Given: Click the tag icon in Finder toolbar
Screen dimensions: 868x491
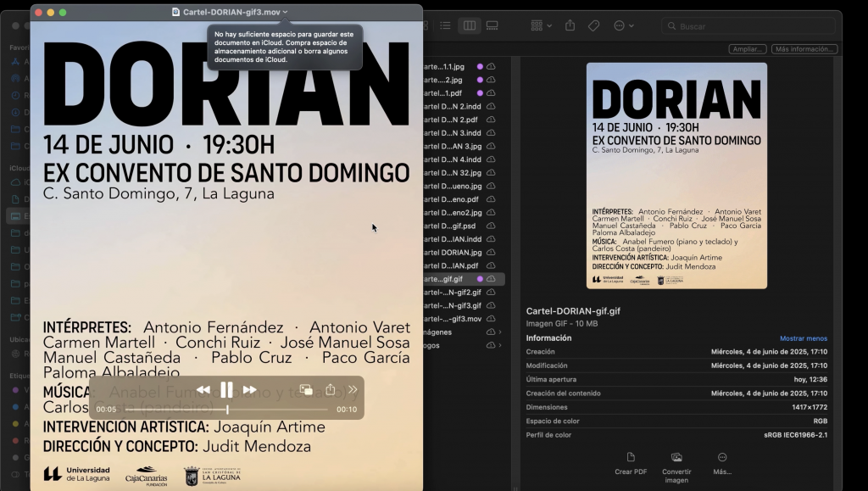Looking at the screenshot, I should click(x=594, y=26).
